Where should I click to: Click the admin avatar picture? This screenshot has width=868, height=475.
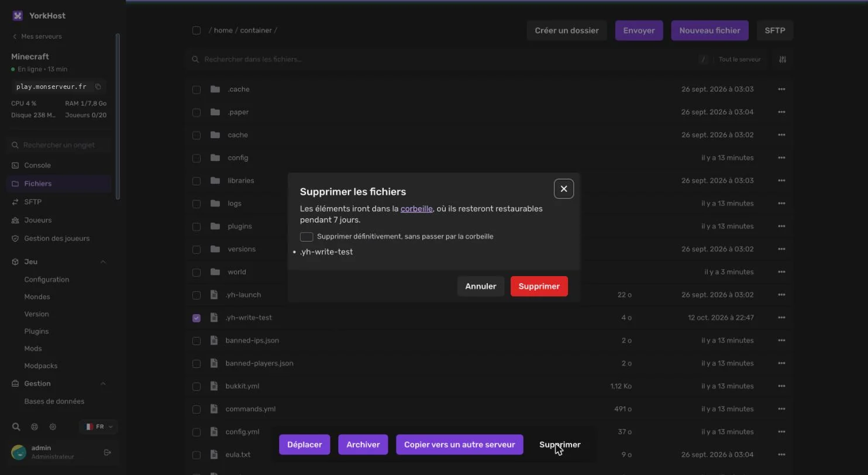(x=19, y=452)
